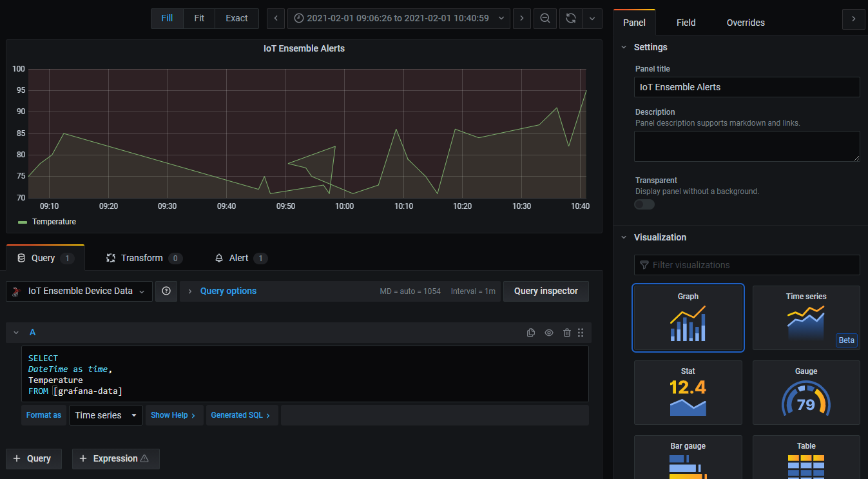Screen dimensions: 868x479
Task: Click the Filter visualizations search field
Action: coord(747,265)
